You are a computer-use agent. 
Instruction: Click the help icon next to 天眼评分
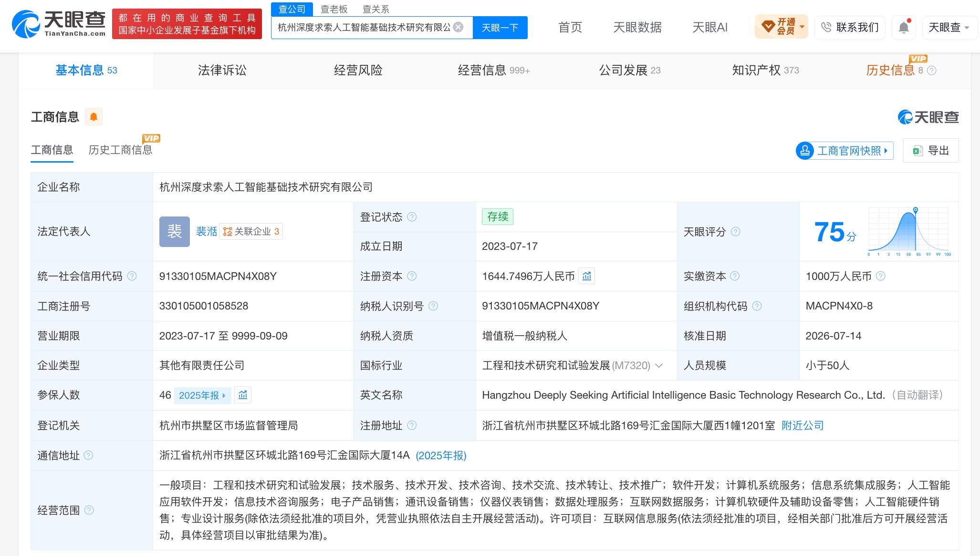736,232
